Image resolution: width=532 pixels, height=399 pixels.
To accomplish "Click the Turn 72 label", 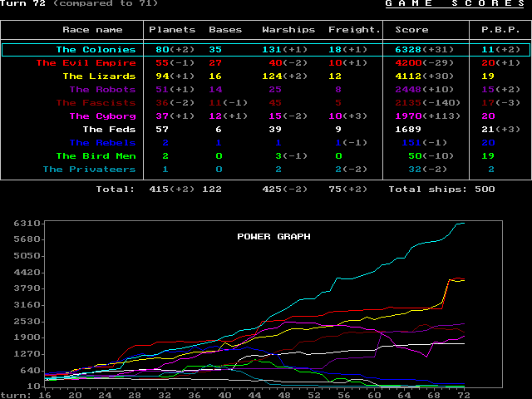I will click(22, 3).
